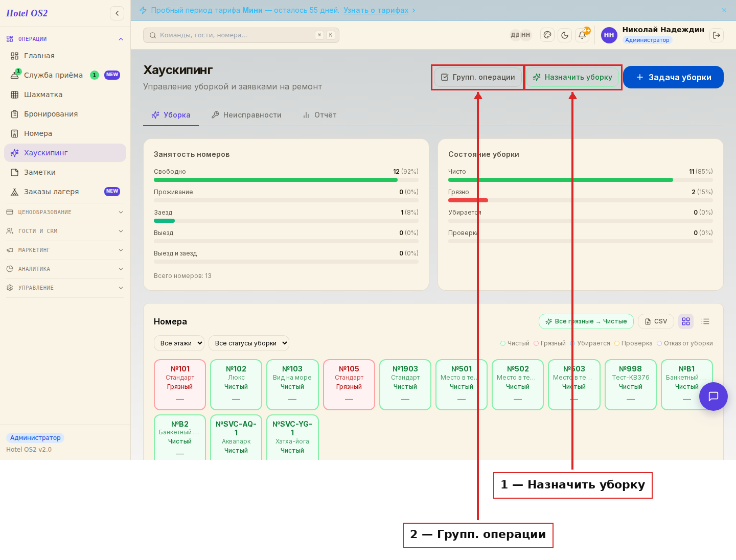Open the Все статусы уборки dropdown

[x=249, y=343]
